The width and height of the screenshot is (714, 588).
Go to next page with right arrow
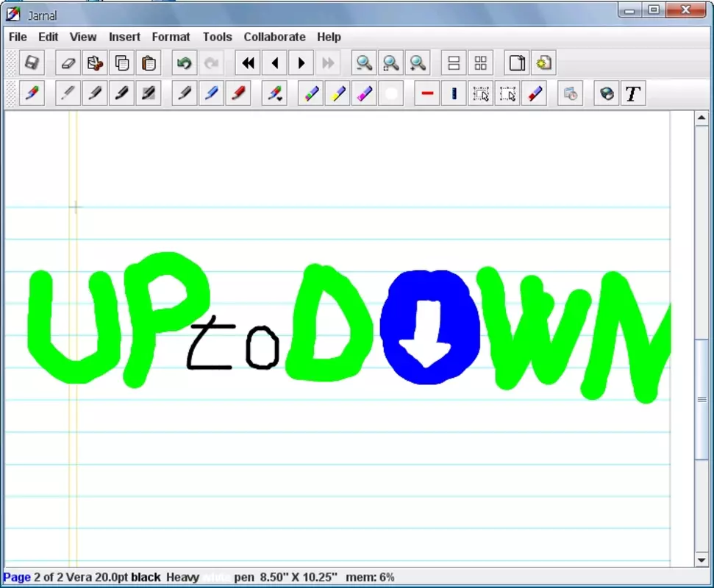301,62
